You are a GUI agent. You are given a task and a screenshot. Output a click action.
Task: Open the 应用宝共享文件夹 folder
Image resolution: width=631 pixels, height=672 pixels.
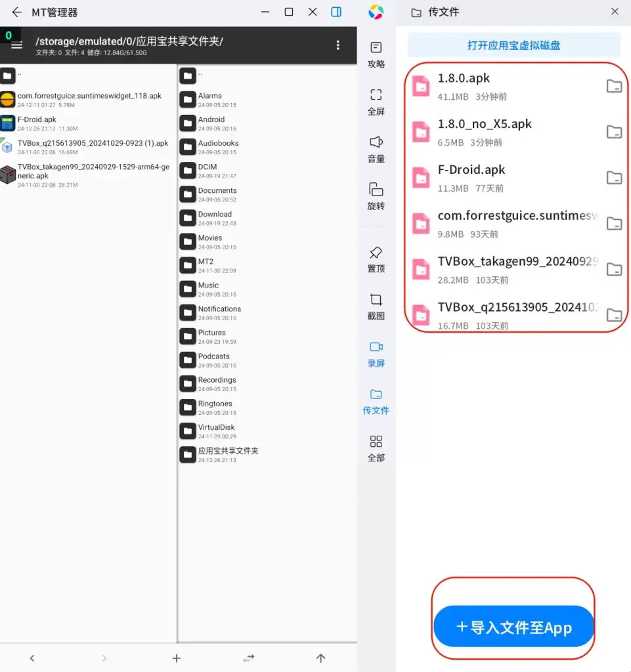pos(267,455)
